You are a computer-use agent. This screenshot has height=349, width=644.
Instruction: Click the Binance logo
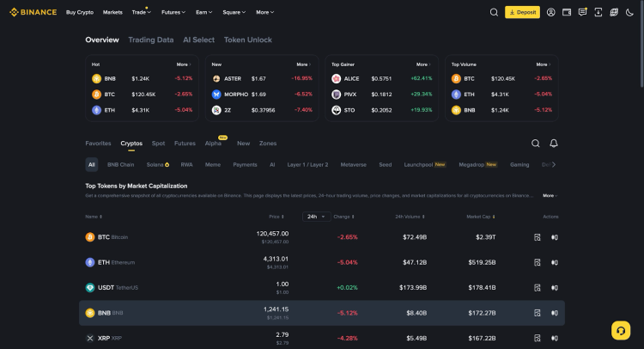(33, 12)
